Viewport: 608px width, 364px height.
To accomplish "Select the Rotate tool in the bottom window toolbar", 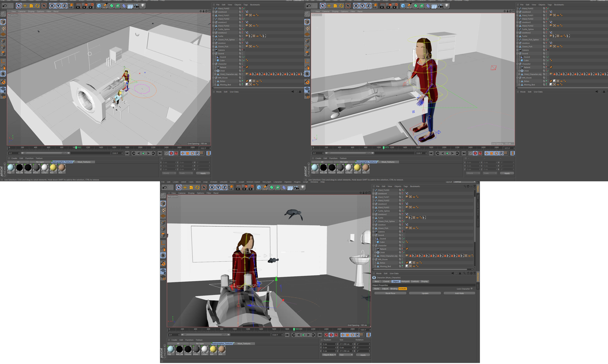I will point(197,187).
